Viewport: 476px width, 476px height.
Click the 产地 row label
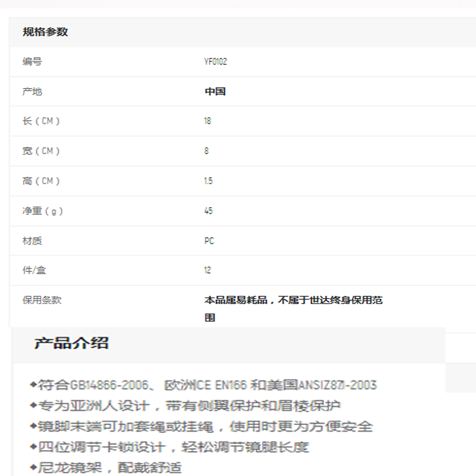(x=32, y=92)
